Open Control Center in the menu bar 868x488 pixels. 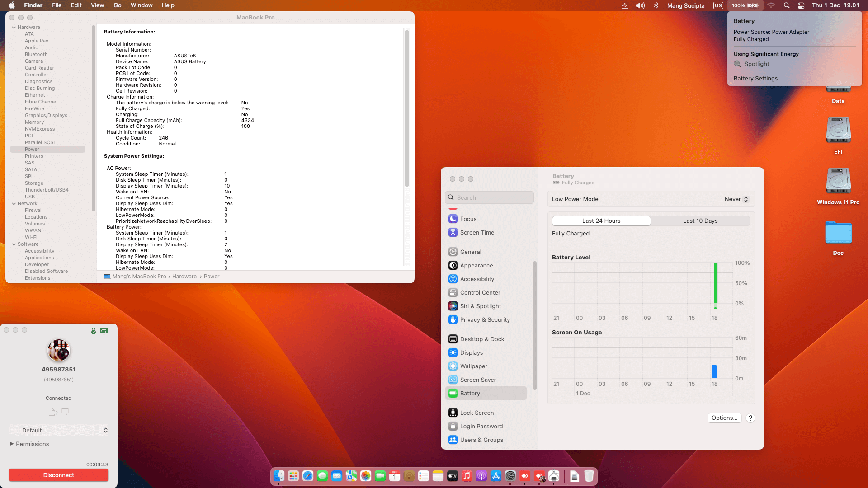801,5
